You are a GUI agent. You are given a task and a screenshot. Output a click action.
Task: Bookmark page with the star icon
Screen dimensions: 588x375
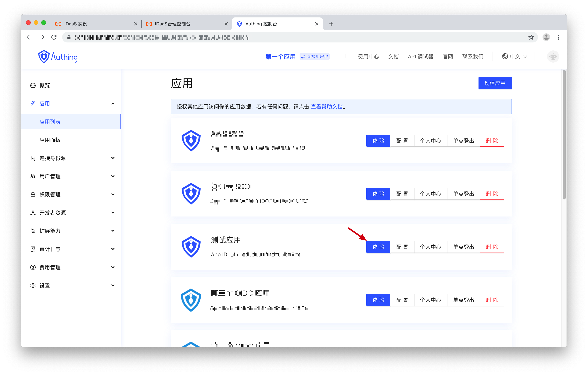click(x=531, y=37)
